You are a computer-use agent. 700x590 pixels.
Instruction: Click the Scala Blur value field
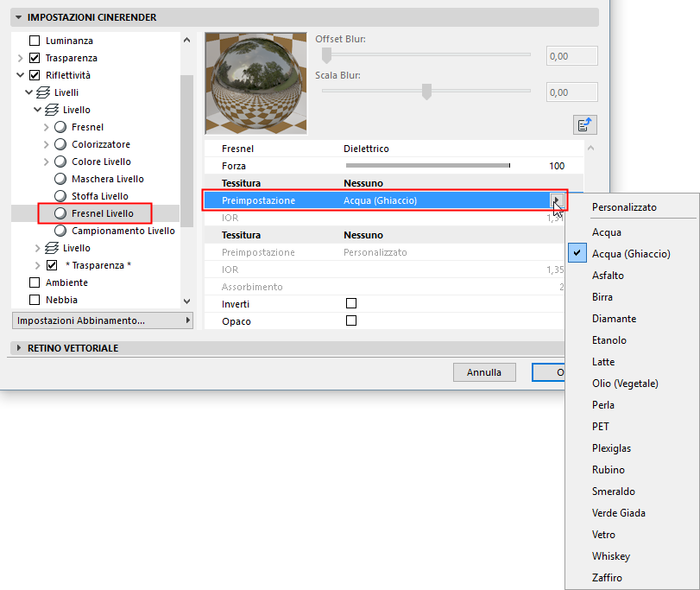572,92
